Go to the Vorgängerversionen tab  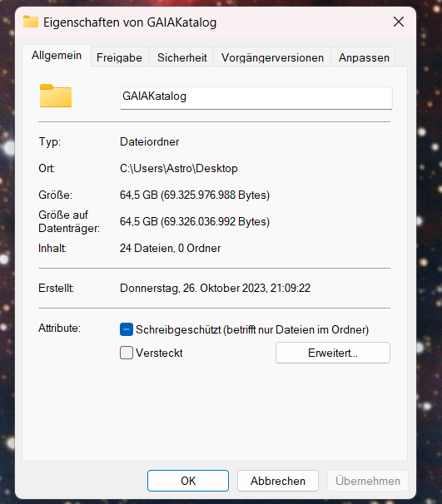(x=272, y=57)
